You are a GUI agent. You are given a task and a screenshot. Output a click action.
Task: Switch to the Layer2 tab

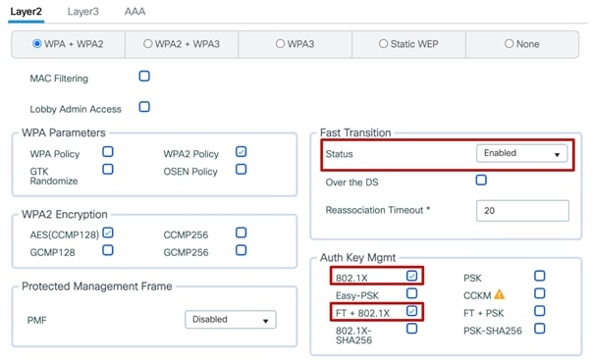coord(26,12)
